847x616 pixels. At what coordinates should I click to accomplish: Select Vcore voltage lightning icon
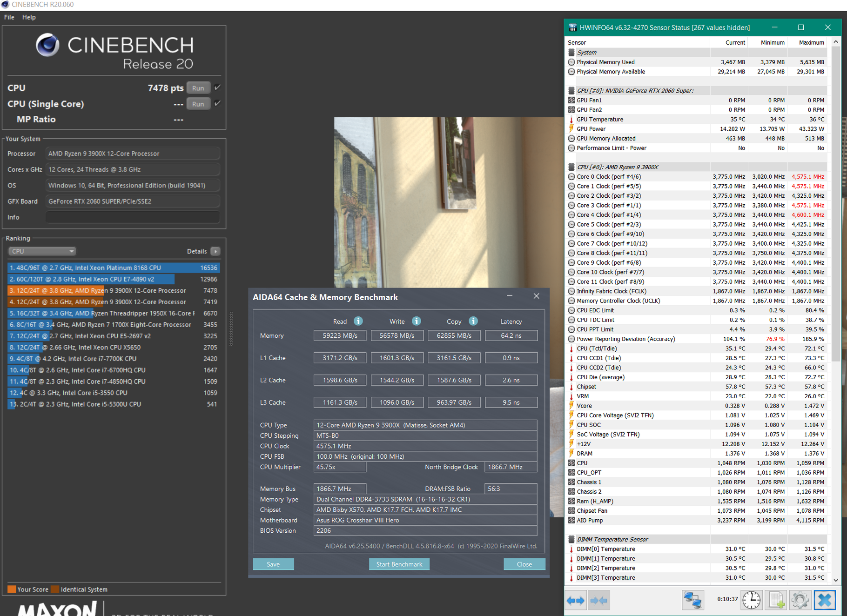pyautogui.click(x=571, y=406)
